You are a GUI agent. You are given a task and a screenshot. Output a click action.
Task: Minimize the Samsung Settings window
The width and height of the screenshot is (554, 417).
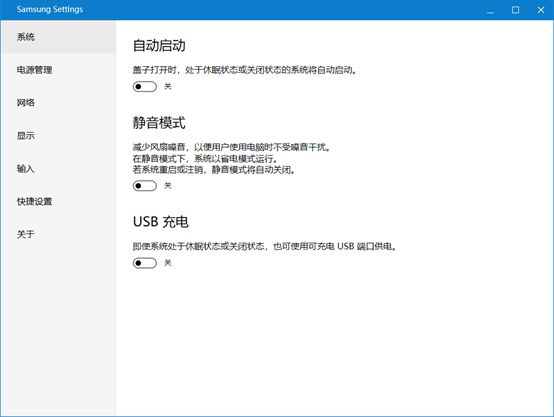[x=490, y=10]
